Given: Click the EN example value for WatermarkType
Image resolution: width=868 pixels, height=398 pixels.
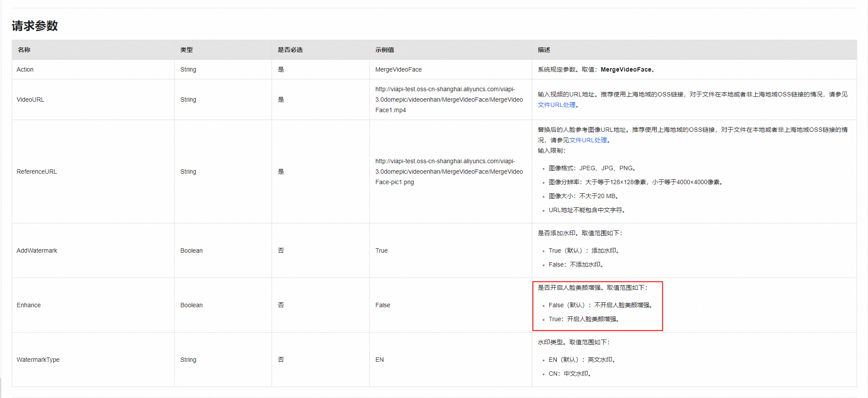Looking at the screenshot, I should 379,360.
